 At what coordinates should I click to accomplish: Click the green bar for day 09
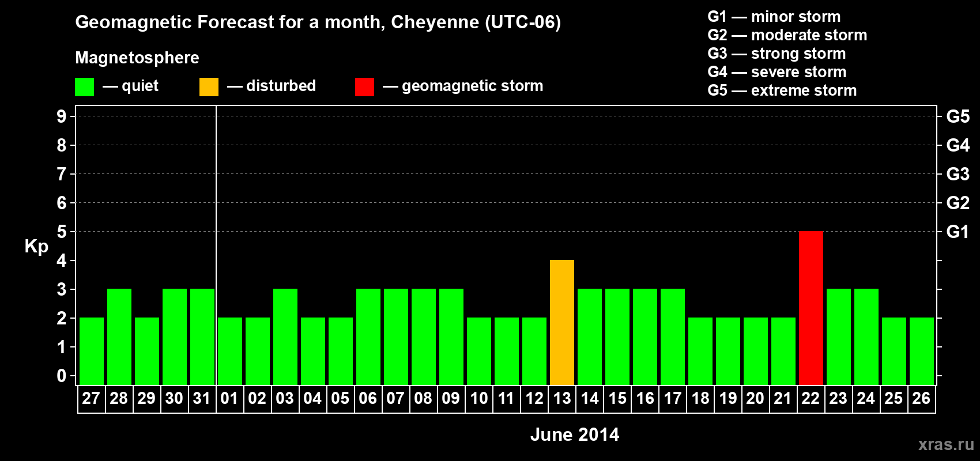[451, 337]
